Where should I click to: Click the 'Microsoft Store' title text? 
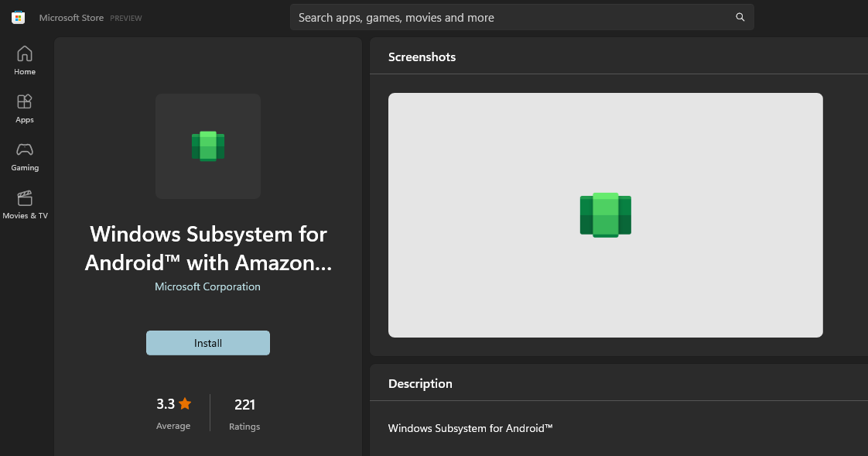[x=71, y=18]
